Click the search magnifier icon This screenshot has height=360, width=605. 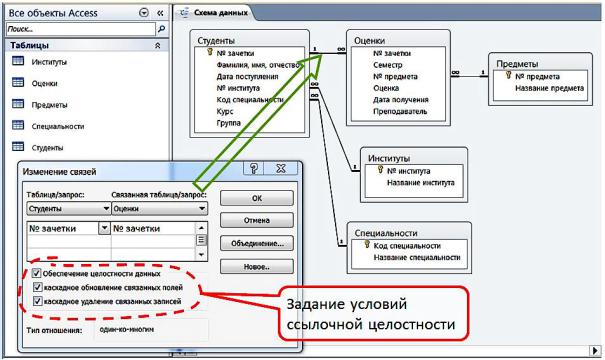coord(162,29)
